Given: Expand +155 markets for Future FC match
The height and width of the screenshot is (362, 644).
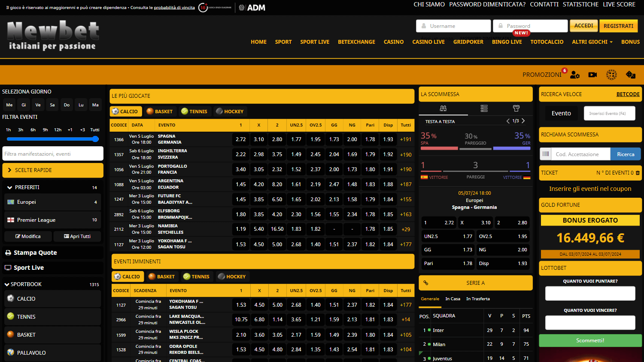Looking at the screenshot, I should coord(406,199).
